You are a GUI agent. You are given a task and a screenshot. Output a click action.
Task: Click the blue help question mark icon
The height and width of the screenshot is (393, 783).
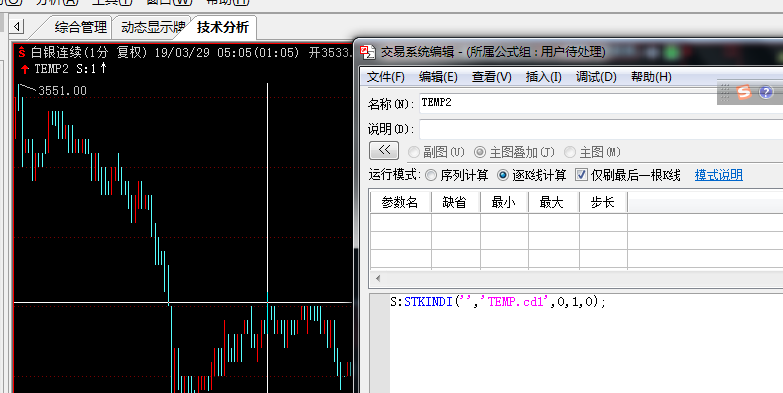click(x=766, y=92)
